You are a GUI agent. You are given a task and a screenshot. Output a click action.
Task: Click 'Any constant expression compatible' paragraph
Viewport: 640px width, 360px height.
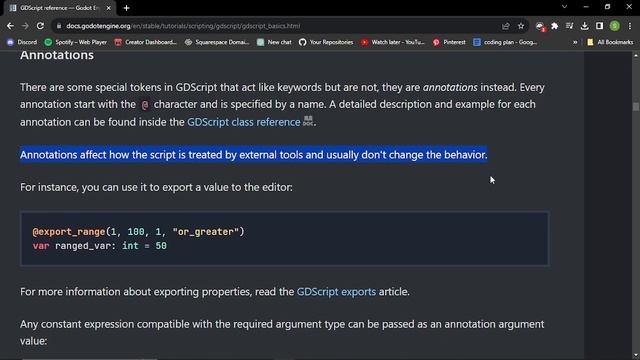click(x=282, y=332)
